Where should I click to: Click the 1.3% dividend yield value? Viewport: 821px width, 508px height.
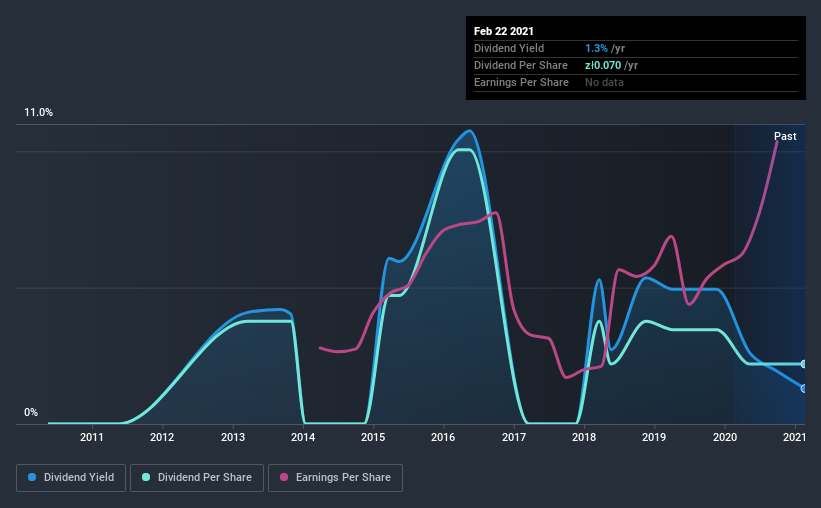pyautogui.click(x=596, y=48)
